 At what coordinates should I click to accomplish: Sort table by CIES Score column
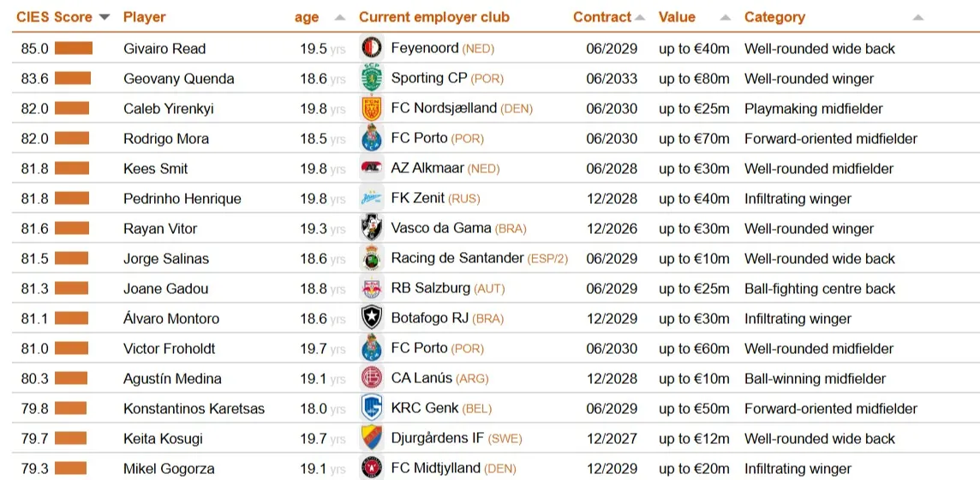coord(105,17)
